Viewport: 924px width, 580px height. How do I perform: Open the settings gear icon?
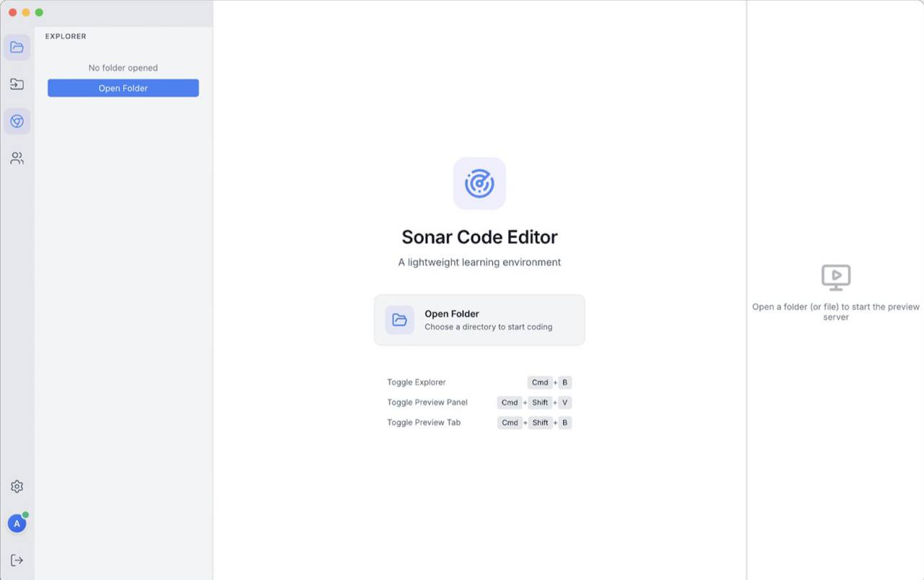(x=17, y=486)
